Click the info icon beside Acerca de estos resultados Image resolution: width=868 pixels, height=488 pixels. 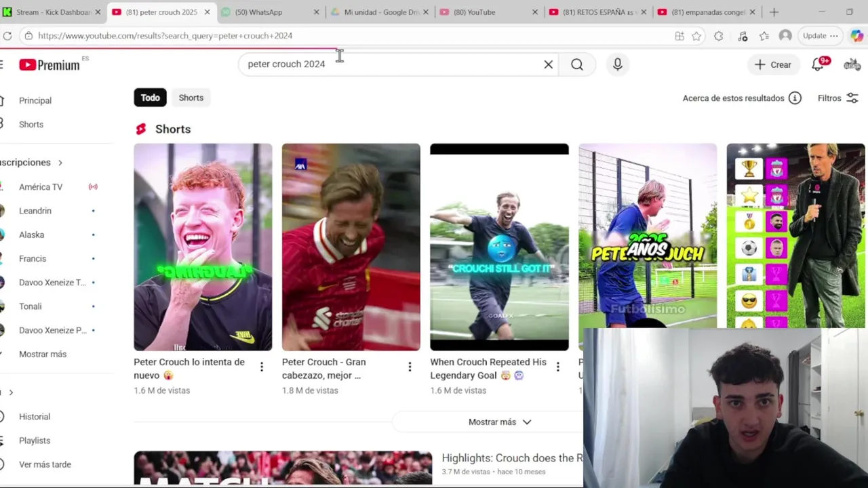click(x=795, y=98)
